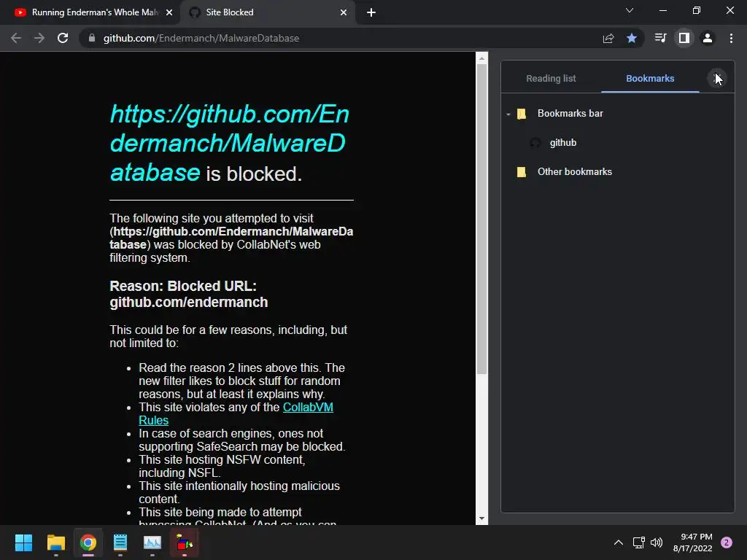Screen dimensions: 747x560
Task: Open media controls icon in toolbar
Action: click(660, 38)
